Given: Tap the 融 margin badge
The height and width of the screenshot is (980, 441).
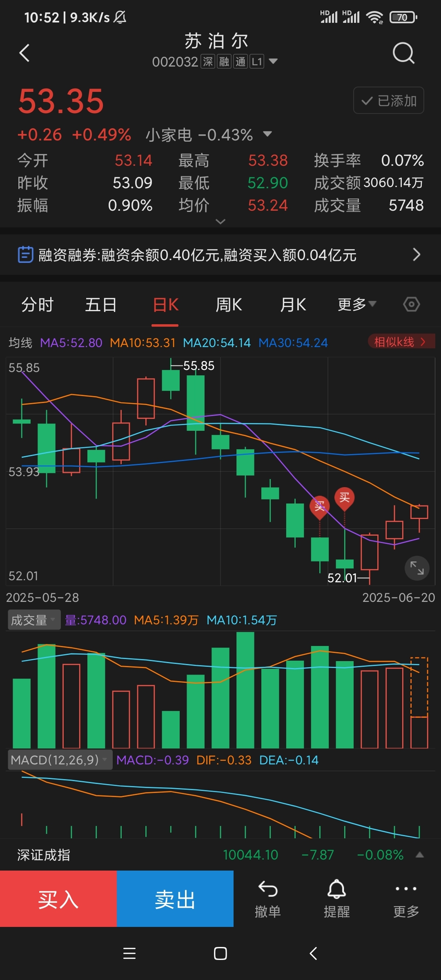Looking at the screenshot, I should 224,62.
